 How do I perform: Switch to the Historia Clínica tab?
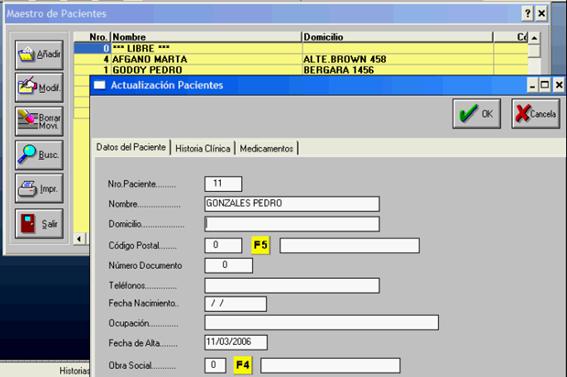click(x=202, y=148)
